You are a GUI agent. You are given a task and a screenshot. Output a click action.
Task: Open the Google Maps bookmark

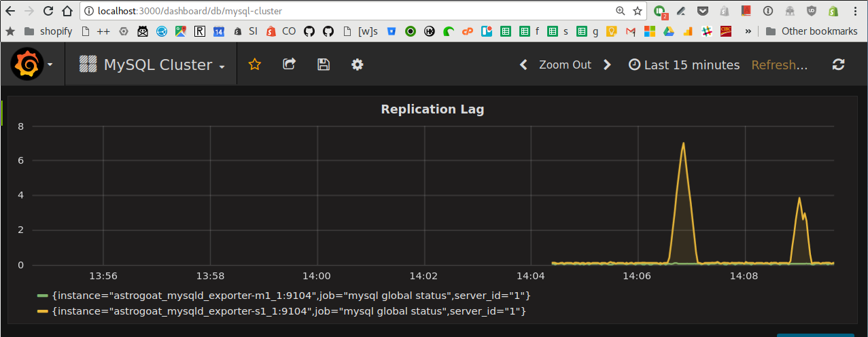(180, 31)
